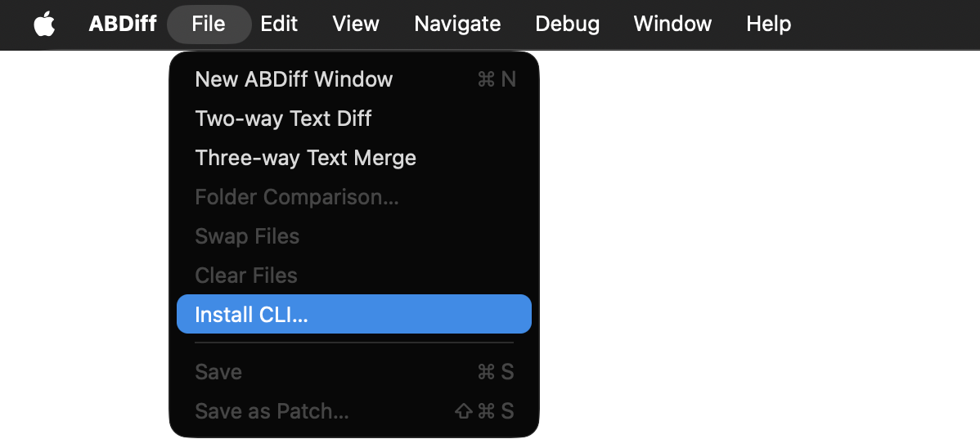This screenshot has height=448, width=980.
Task: Click Save as Patch... entry
Action: (272, 411)
